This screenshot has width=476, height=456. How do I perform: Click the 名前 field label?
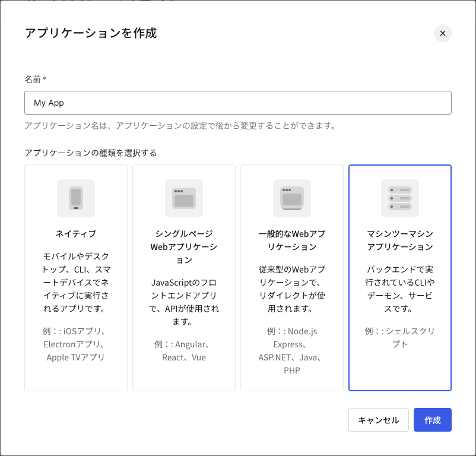(36, 80)
